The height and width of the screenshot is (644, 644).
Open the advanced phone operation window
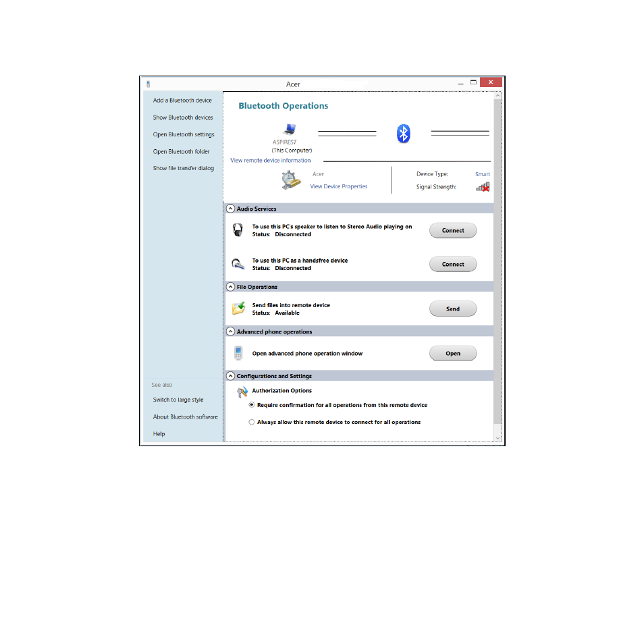(453, 353)
